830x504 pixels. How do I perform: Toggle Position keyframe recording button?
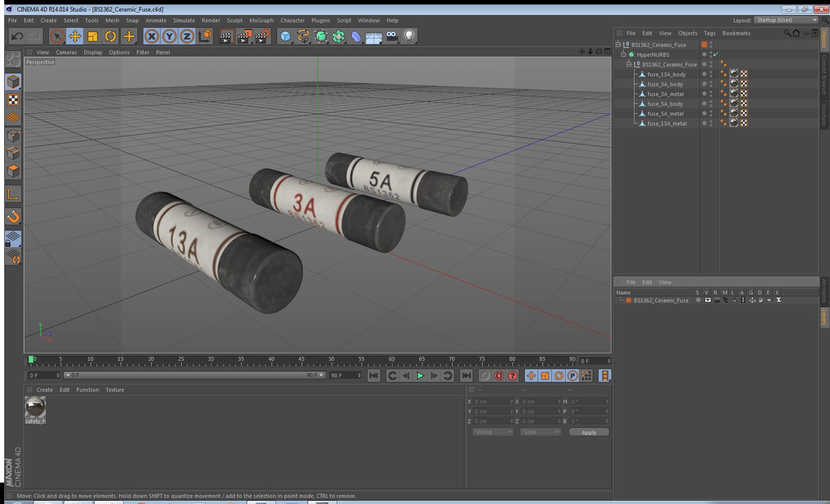click(x=531, y=376)
